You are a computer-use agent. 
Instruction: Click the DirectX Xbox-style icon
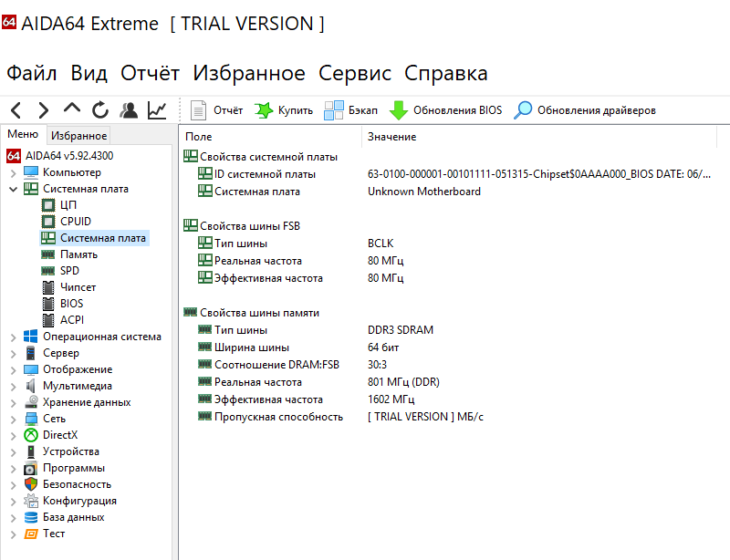(x=31, y=435)
